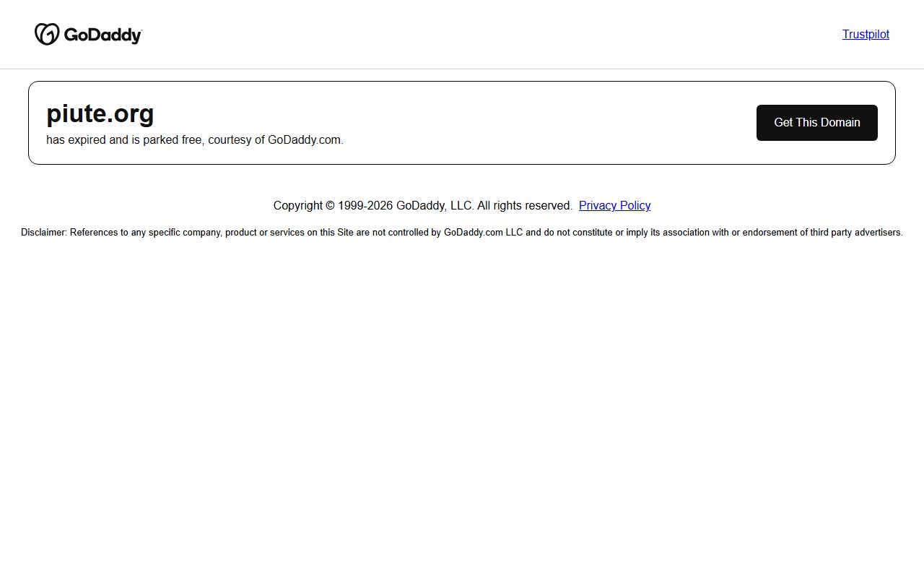This screenshot has width=924, height=578.
Task: Click the word "courtesy" in the domain message
Action: (x=230, y=140)
